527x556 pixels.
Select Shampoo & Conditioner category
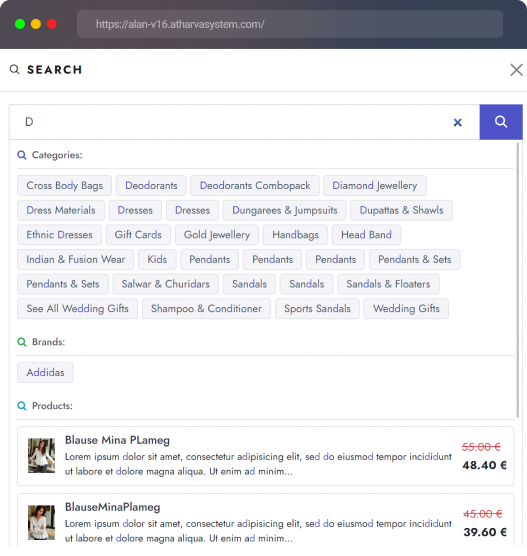[x=206, y=309]
